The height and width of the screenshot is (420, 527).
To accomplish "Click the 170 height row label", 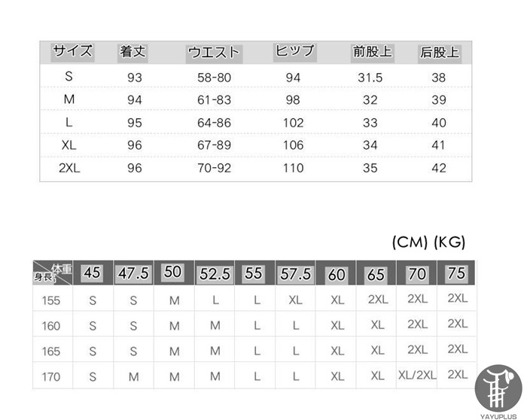I will coord(52,376).
